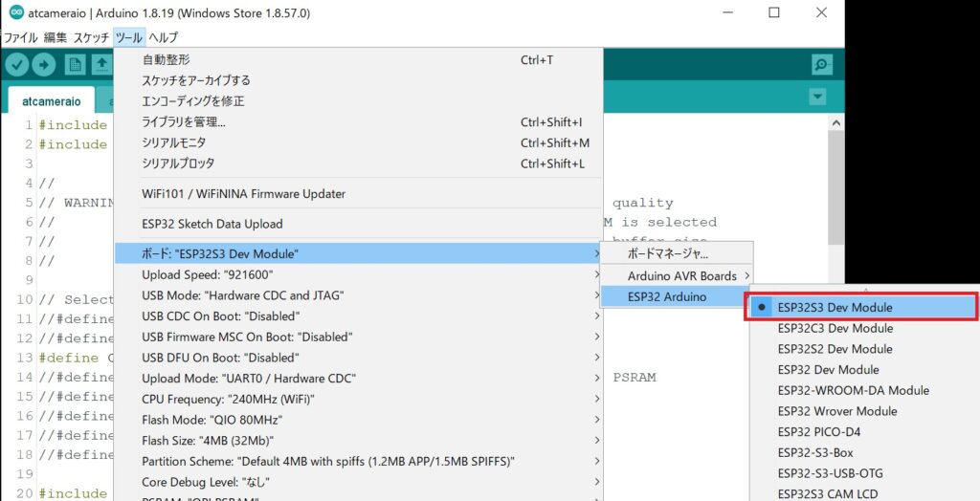980x501 pixels.
Task: Select ESP32 Sketch Data Upload
Action: point(358,224)
